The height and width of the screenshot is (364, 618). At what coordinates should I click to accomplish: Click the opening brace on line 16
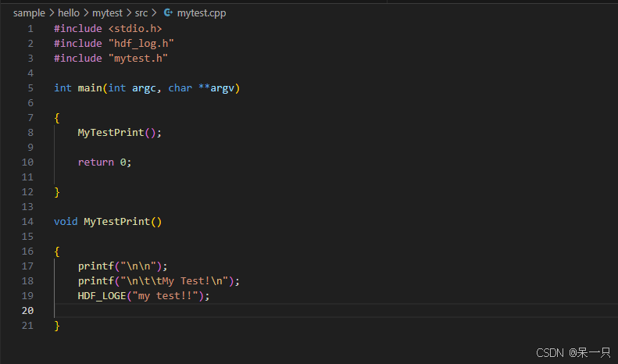point(57,251)
